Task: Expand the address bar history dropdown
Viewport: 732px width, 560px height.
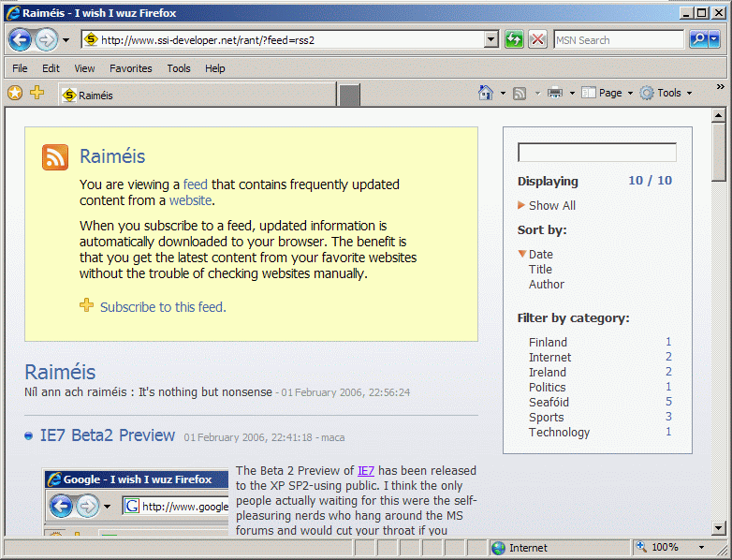Action: (490, 40)
